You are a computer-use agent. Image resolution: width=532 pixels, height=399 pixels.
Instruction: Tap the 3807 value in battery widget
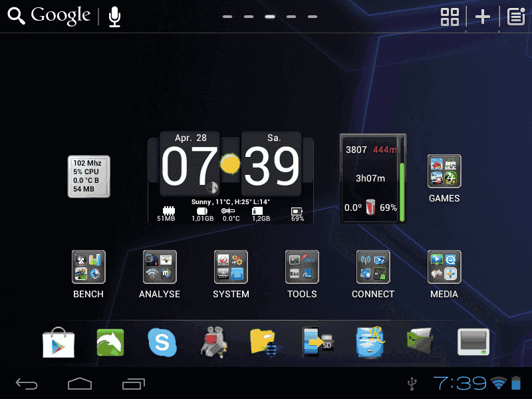tap(356, 150)
